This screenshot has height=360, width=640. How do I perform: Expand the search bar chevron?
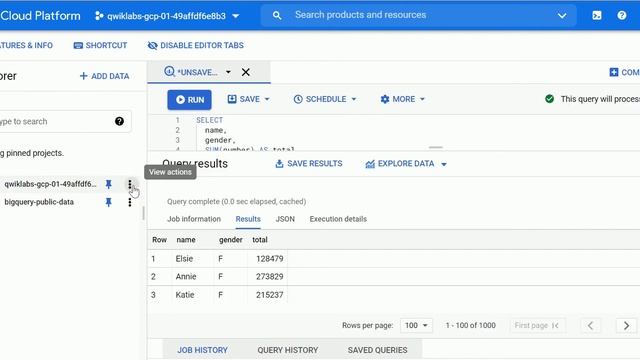coord(562,16)
